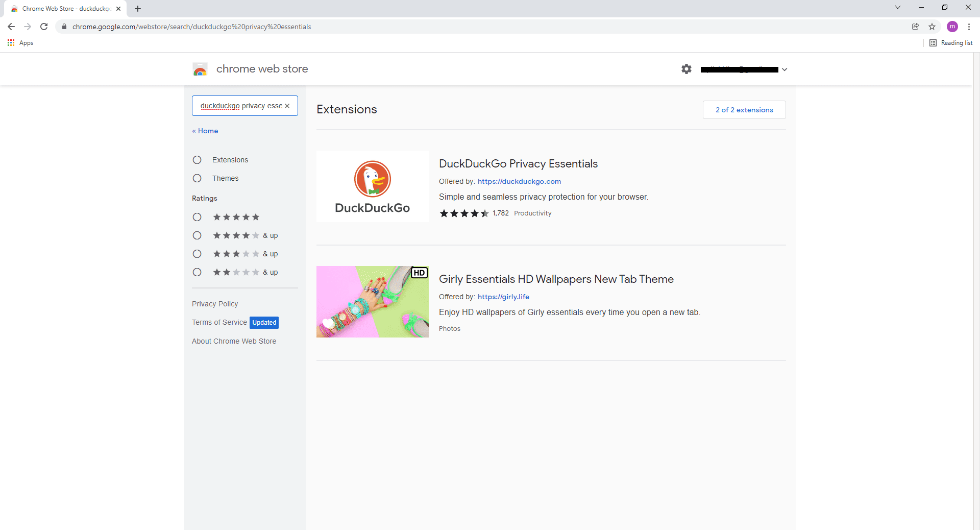Click the DuckDuckGo star rating

464,213
